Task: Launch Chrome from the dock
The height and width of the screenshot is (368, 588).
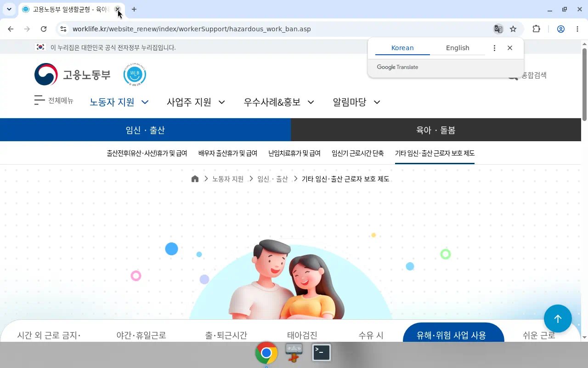Action: pyautogui.click(x=266, y=353)
